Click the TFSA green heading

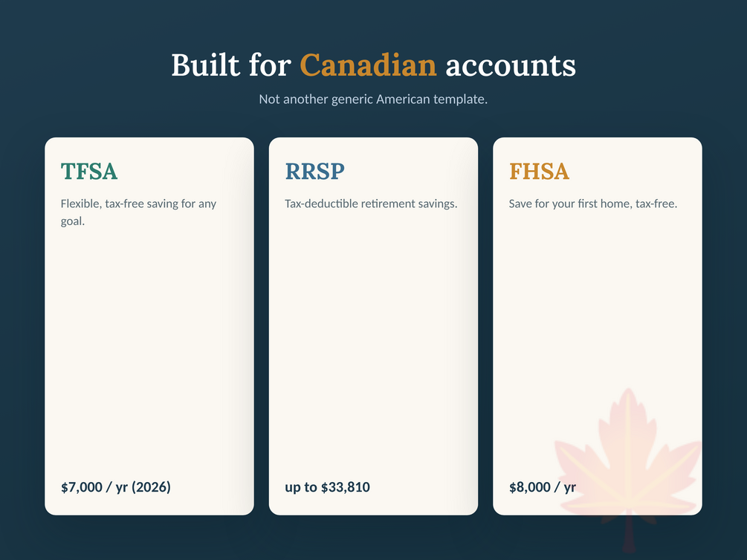point(89,172)
